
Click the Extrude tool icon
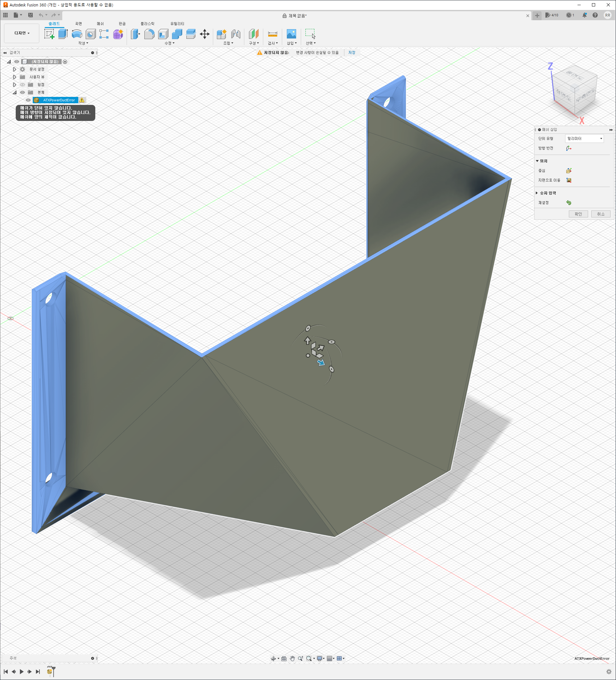[63, 34]
